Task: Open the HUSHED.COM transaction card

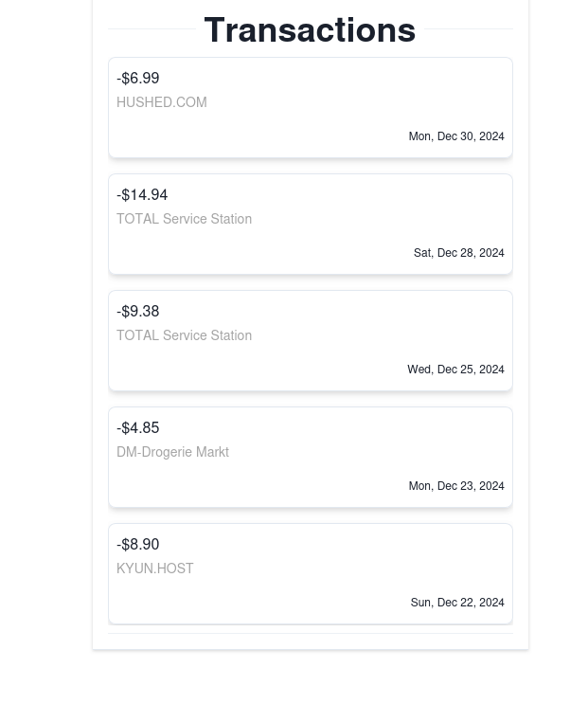Action: click(x=311, y=107)
